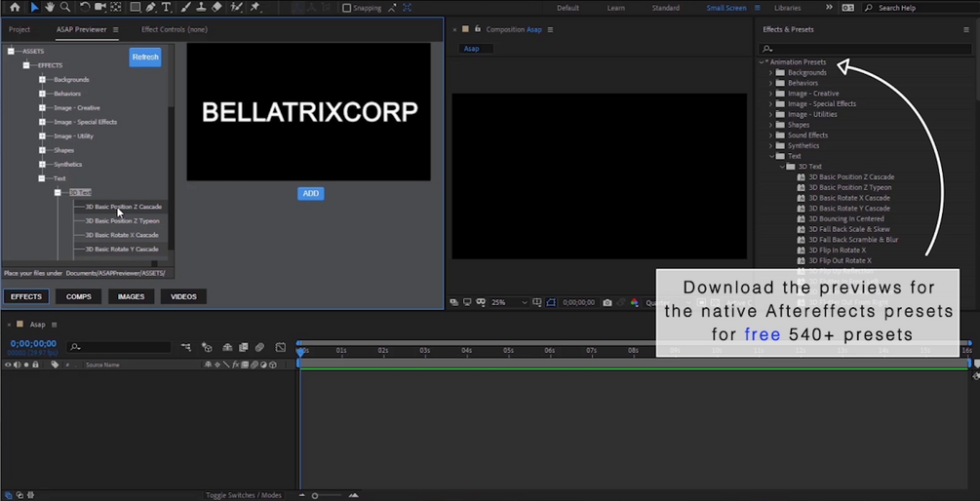This screenshot has height=501, width=980.
Task: Expand the Backgrounds node in ASAP Previewer
Action: (x=42, y=79)
